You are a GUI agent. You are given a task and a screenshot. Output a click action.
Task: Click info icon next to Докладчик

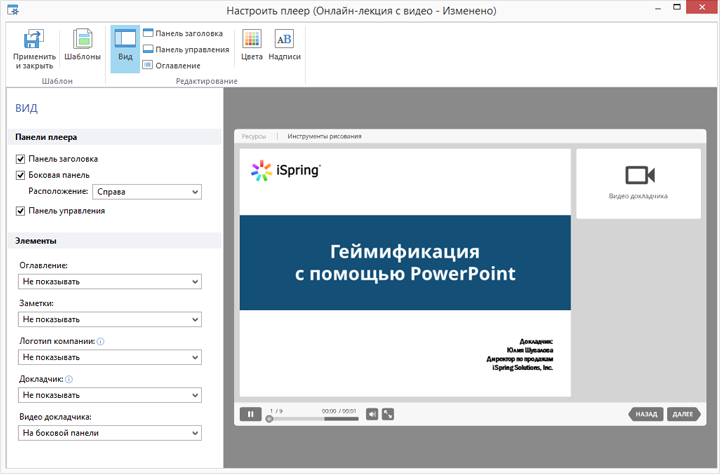(69, 379)
